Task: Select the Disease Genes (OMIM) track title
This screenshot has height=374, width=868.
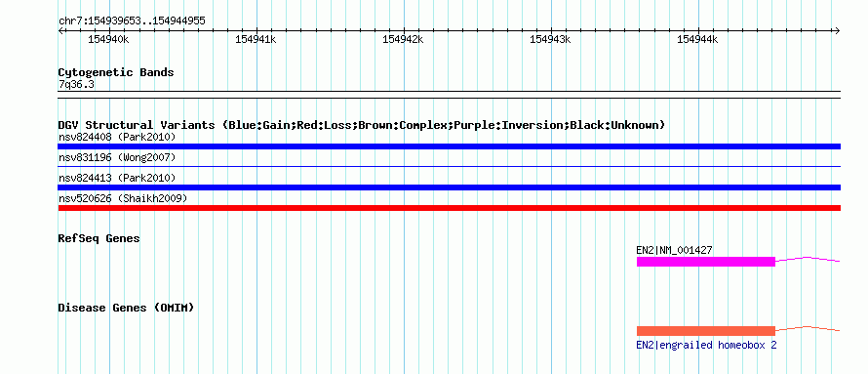Action: tap(126, 308)
